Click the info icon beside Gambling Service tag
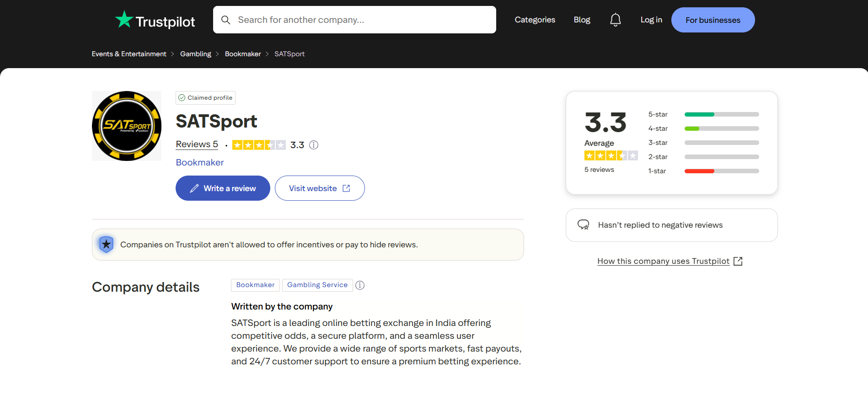 click(360, 285)
